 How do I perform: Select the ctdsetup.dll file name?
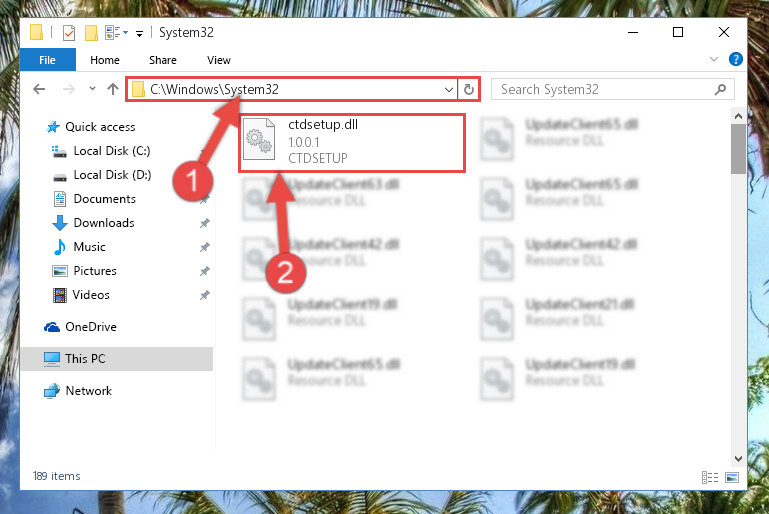click(323, 125)
